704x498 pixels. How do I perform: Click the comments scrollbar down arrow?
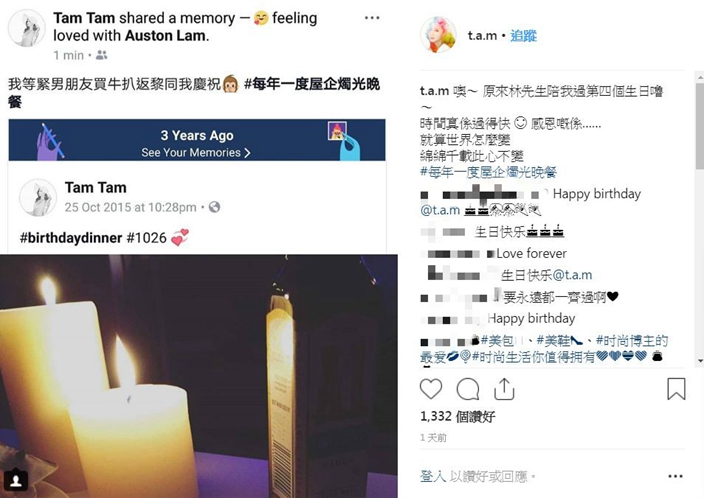tap(700, 361)
